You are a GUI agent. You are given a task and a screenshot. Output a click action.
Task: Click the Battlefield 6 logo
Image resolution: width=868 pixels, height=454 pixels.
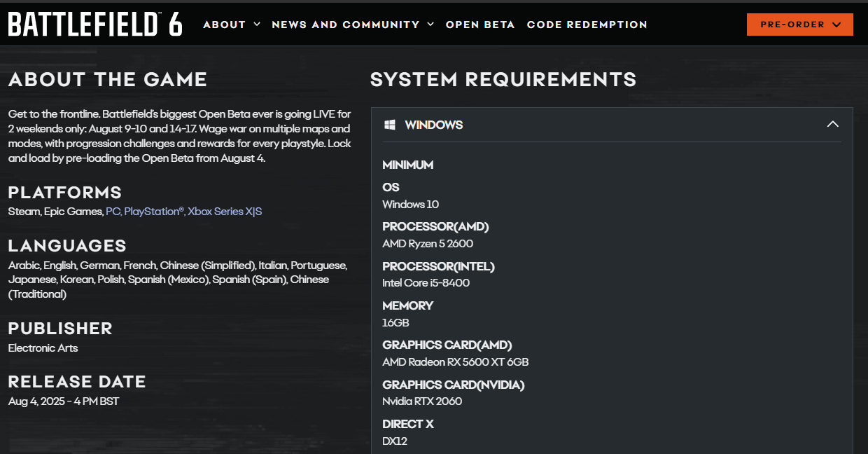[x=95, y=25]
